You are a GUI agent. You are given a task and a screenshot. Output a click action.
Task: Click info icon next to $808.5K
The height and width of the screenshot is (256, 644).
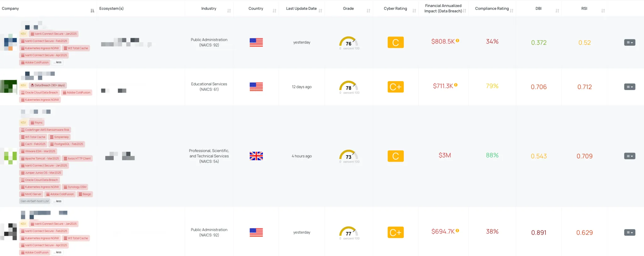coord(458,41)
